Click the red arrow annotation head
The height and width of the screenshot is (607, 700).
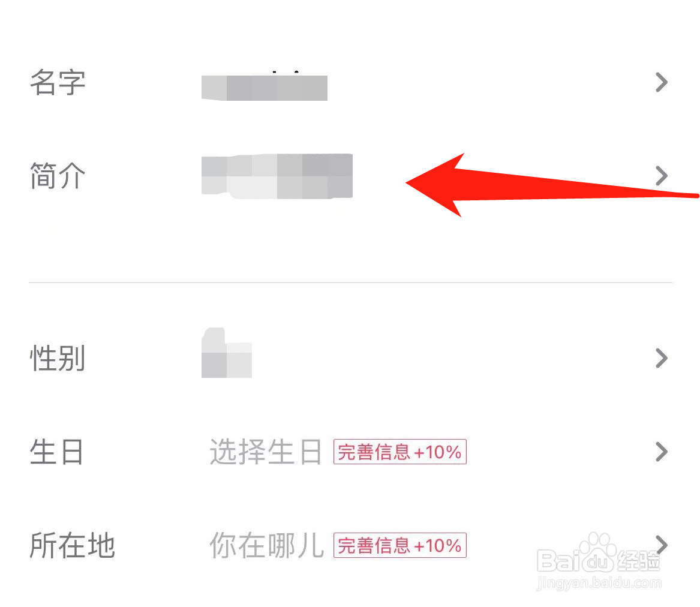[435, 184]
